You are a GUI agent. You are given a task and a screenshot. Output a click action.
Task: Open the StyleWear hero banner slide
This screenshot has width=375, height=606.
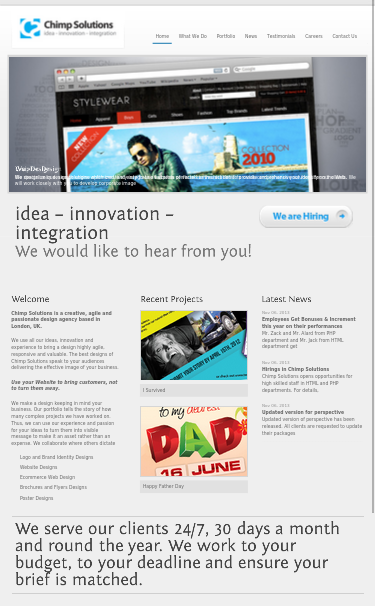[187, 124]
